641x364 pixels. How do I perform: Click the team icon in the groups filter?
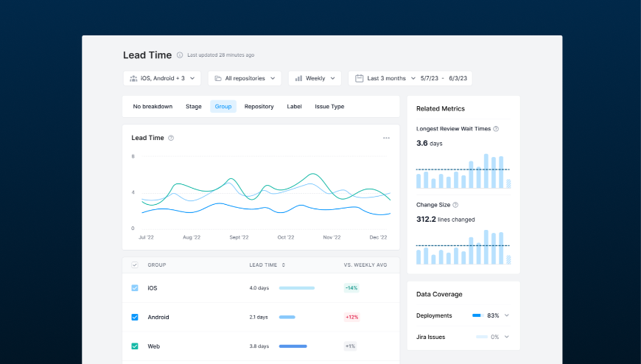point(133,78)
